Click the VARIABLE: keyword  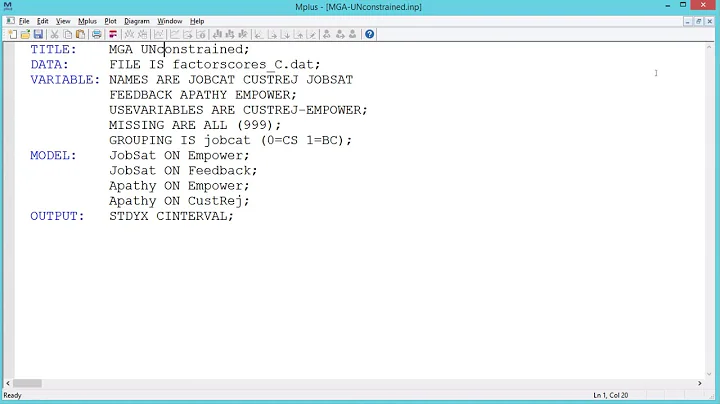pos(65,79)
